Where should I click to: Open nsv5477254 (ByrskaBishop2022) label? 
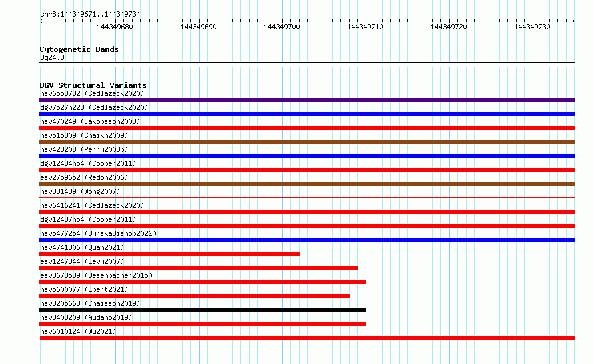point(98,233)
